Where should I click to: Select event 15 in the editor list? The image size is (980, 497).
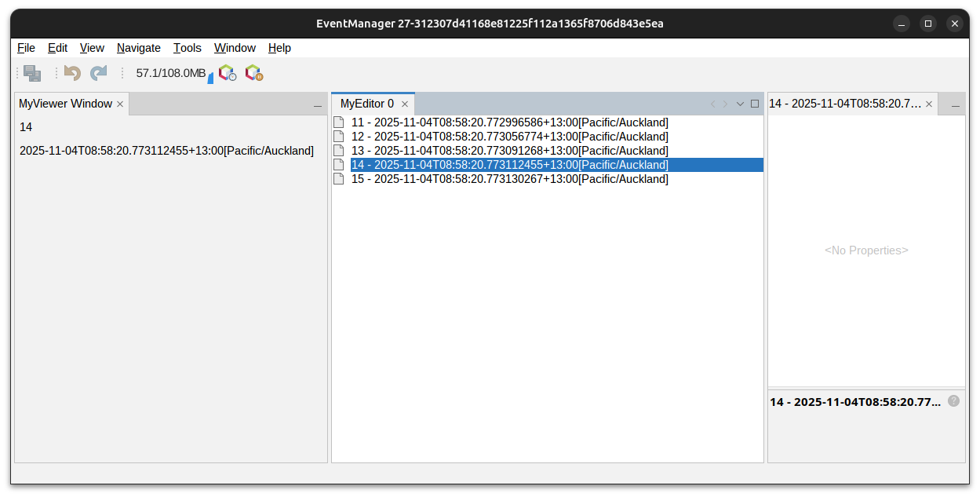(509, 179)
